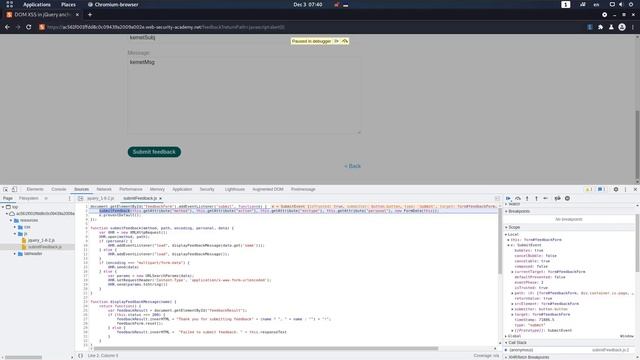This screenshot has height=360, width=640.
Task: Toggle Deactivate breakpoints icon
Action: point(557,198)
